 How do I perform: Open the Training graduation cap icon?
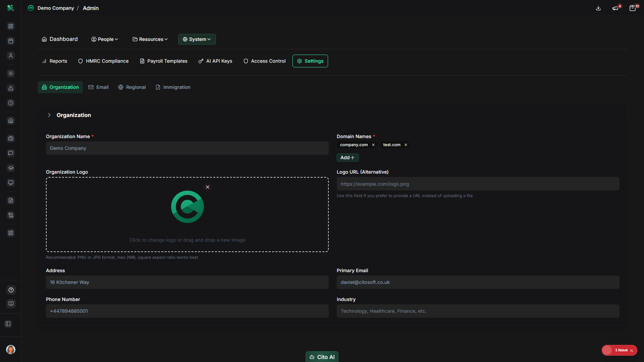[11, 168]
